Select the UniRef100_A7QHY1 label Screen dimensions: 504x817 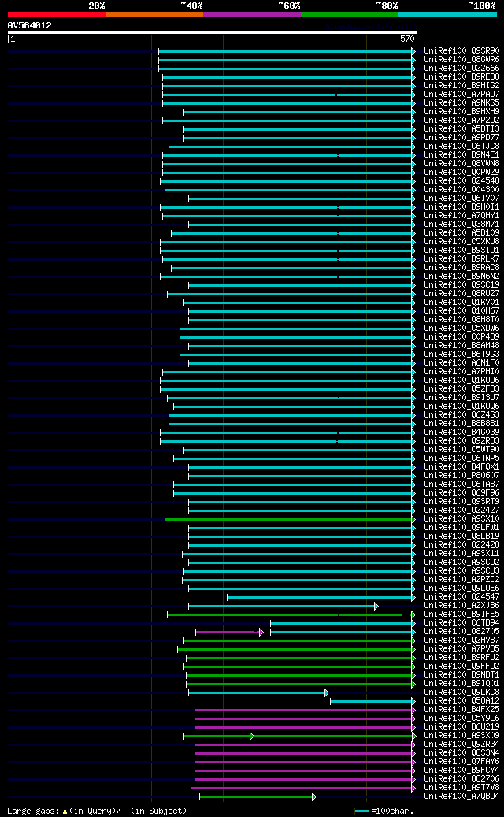461,216
